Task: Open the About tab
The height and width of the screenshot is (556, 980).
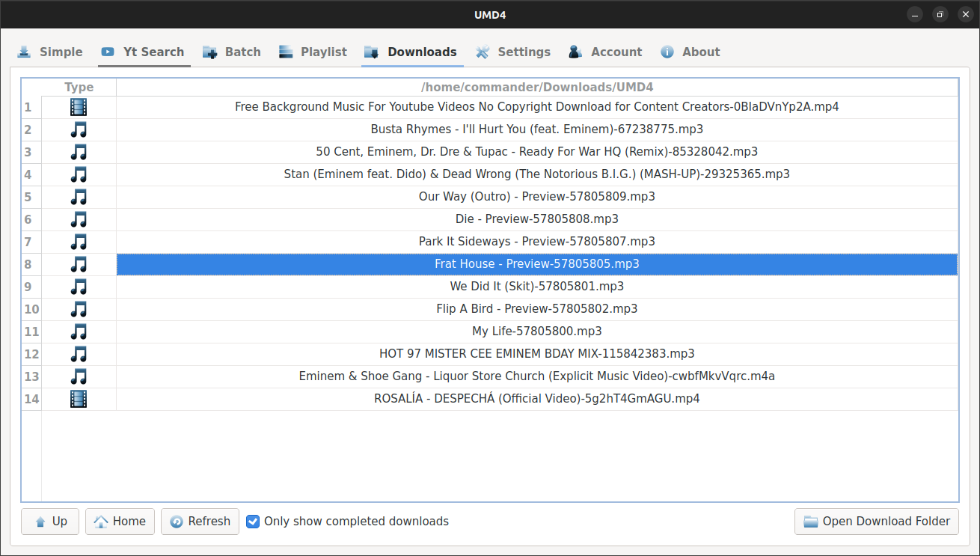Action: (x=689, y=52)
